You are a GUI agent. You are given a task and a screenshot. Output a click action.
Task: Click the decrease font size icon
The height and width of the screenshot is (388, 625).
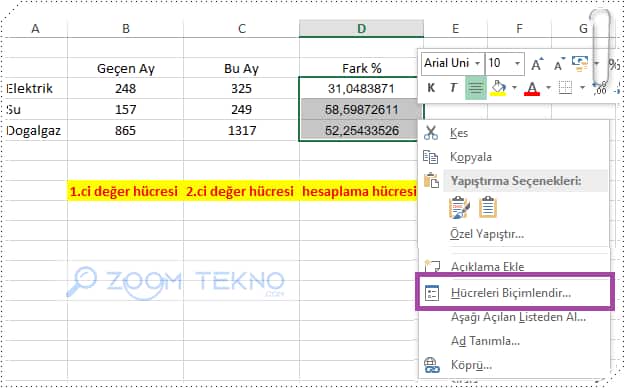pos(559,64)
